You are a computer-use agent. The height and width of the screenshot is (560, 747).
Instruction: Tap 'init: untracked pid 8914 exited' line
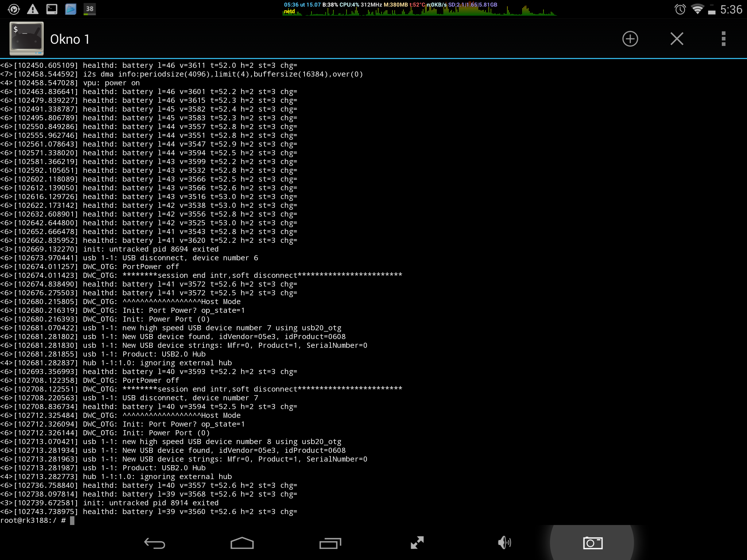[x=109, y=503]
